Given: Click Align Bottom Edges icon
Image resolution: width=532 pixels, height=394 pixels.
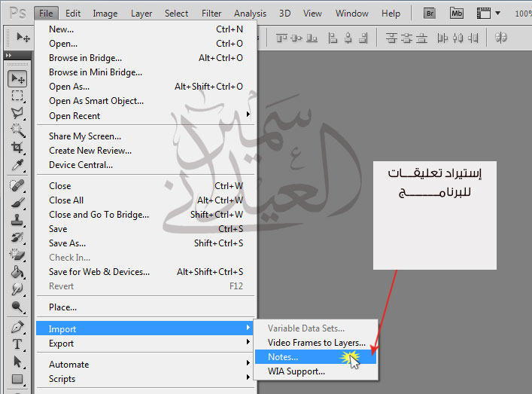Looking at the screenshot, I should point(312,38).
